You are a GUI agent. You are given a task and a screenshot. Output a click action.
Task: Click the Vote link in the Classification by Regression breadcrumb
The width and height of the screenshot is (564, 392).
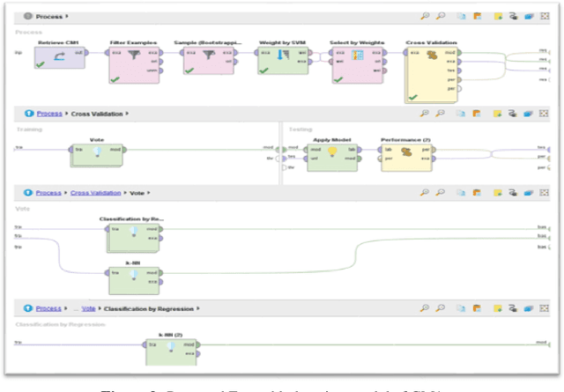(88, 308)
